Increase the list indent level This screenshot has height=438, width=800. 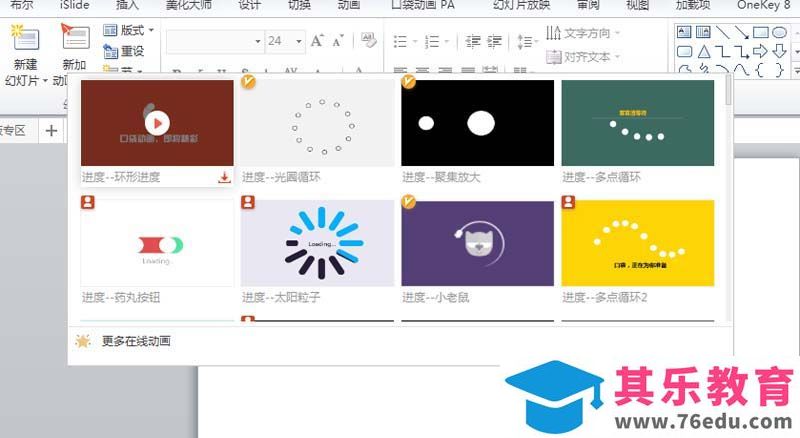[494, 41]
